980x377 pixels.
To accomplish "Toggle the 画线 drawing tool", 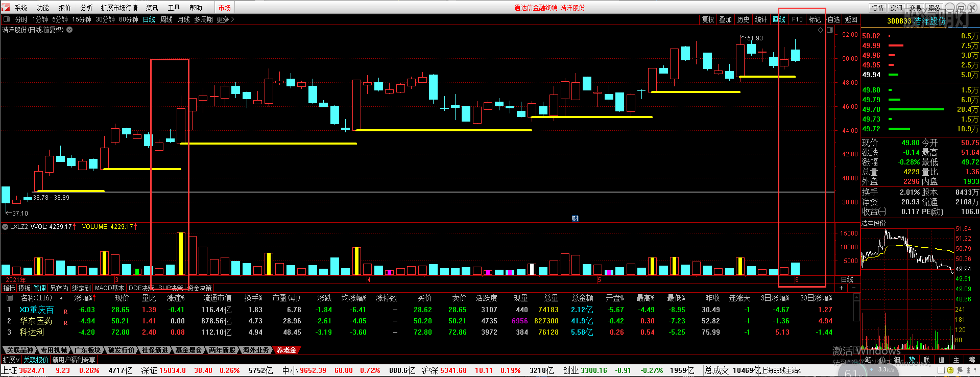I will 779,19.
